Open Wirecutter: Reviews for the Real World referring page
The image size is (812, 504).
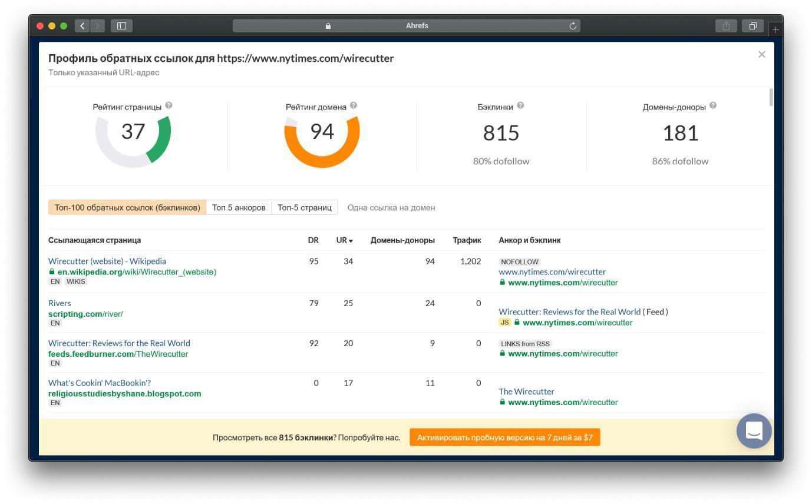119,343
